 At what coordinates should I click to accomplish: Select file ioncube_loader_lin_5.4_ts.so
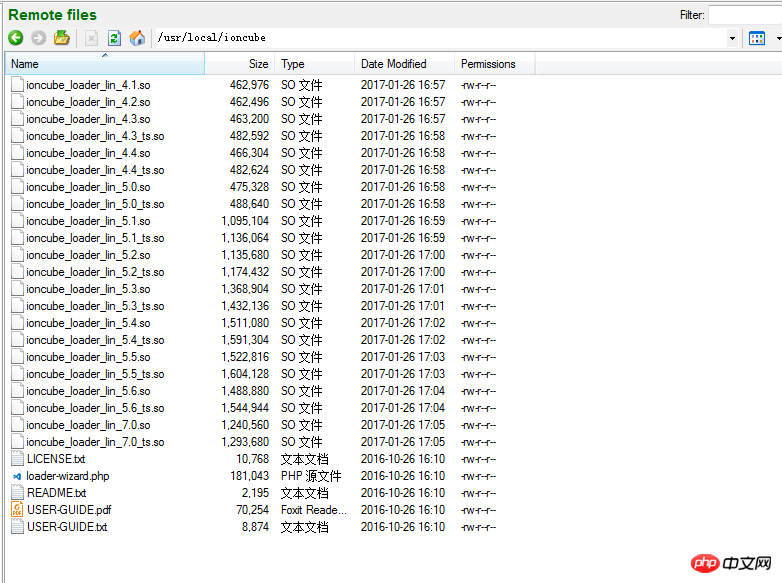click(95, 340)
